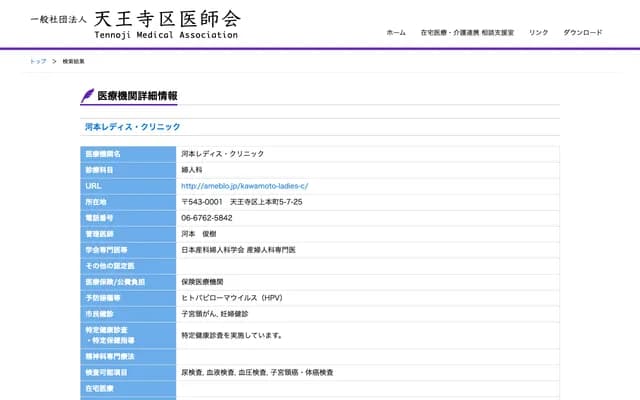Click the purple feather heading icon
The height and width of the screenshot is (400, 640).
[87, 96]
